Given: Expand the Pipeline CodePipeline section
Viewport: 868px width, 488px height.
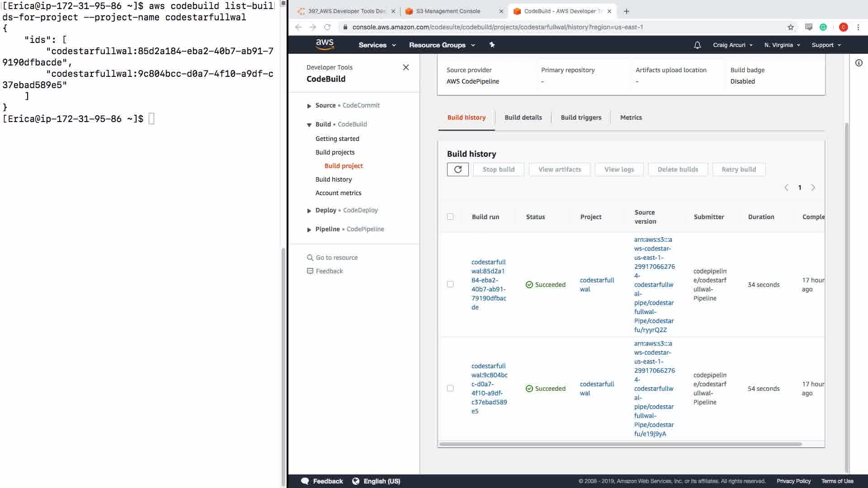Looking at the screenshot, I should point(309,230).
